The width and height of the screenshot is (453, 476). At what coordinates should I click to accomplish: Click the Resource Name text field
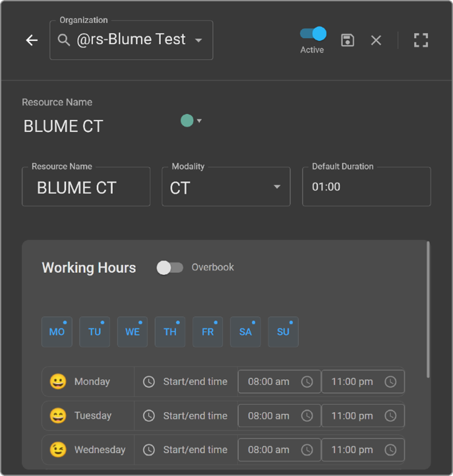[x=86, y=187]
